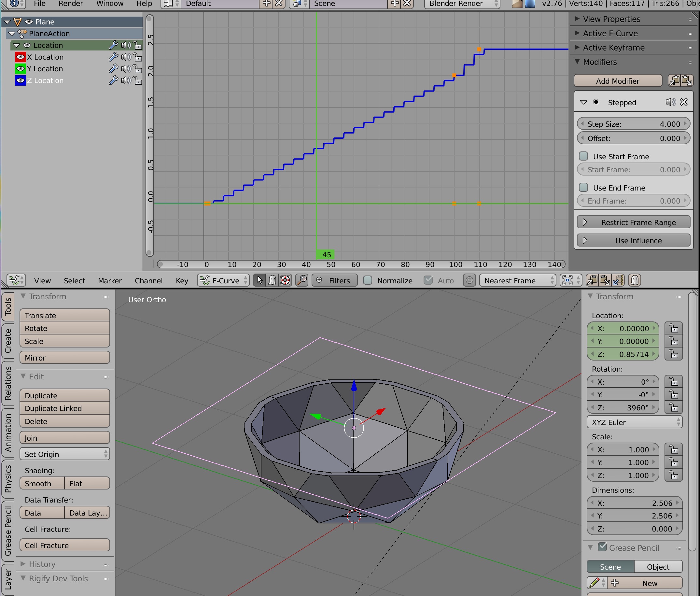Open the Filters button in graph header

(x=334, y=280)
